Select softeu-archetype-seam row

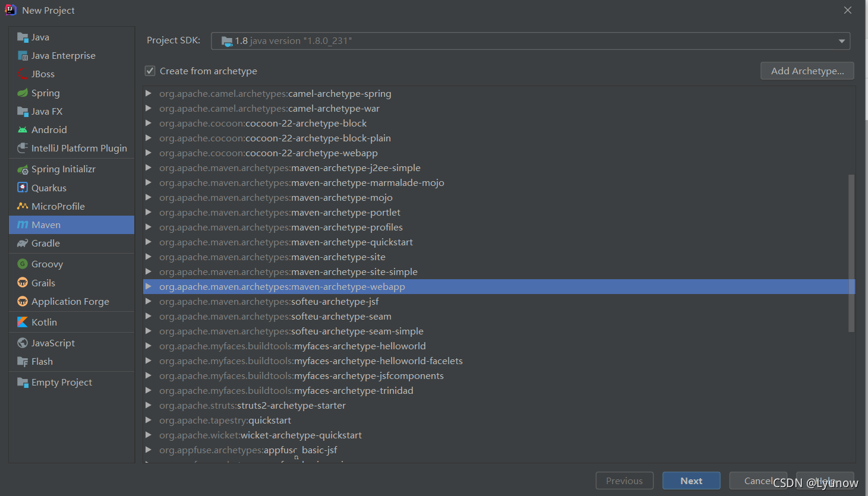point(499,317)
